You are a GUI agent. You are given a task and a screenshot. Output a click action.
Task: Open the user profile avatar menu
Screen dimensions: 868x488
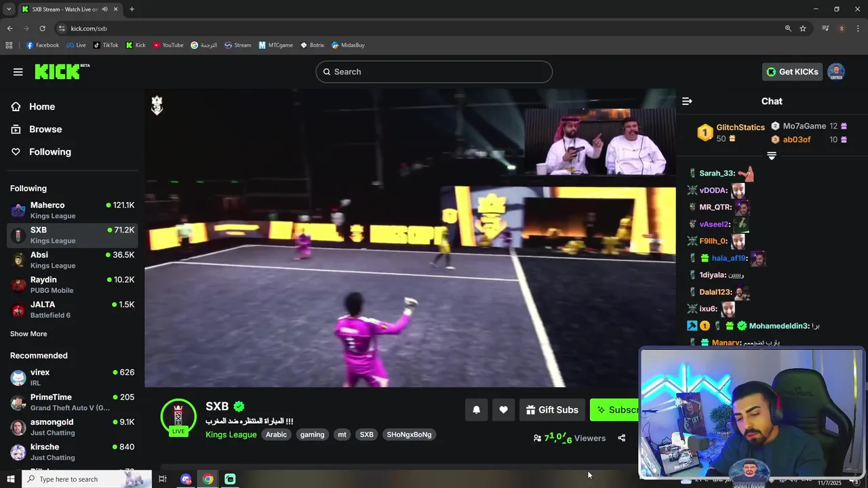(836, 72)
